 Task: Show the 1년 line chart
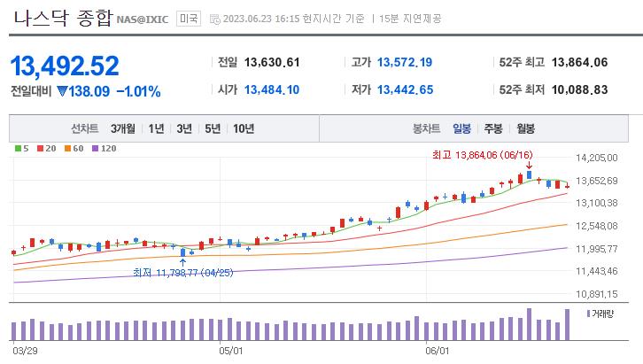[x=157, y=128]
